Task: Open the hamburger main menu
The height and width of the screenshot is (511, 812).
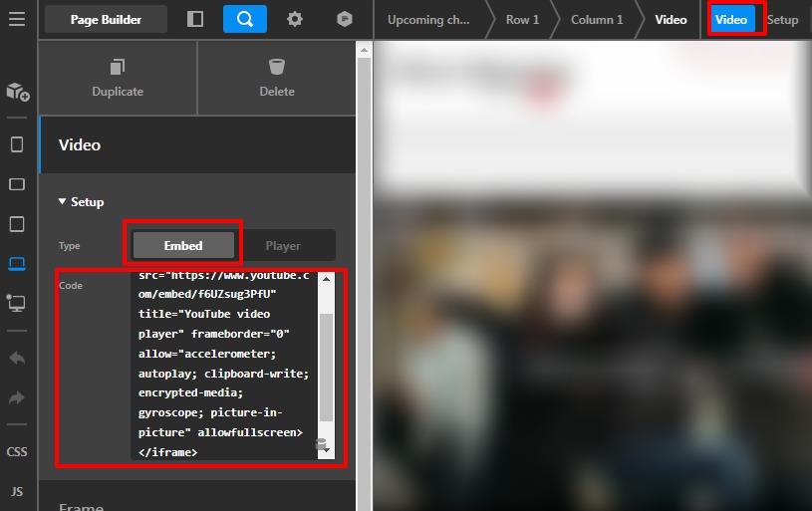Action: point(17,19)
